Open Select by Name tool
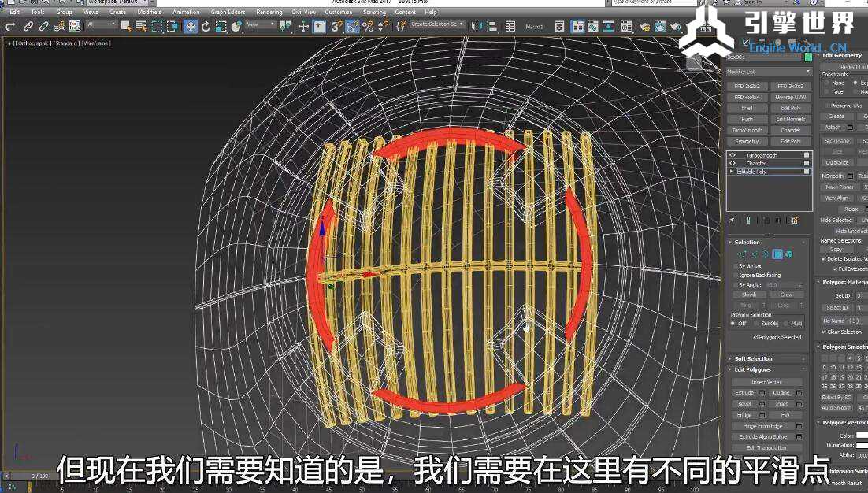The width and height of the screenshot is (868, 493). pyautogui.click(x=142, y=26)
